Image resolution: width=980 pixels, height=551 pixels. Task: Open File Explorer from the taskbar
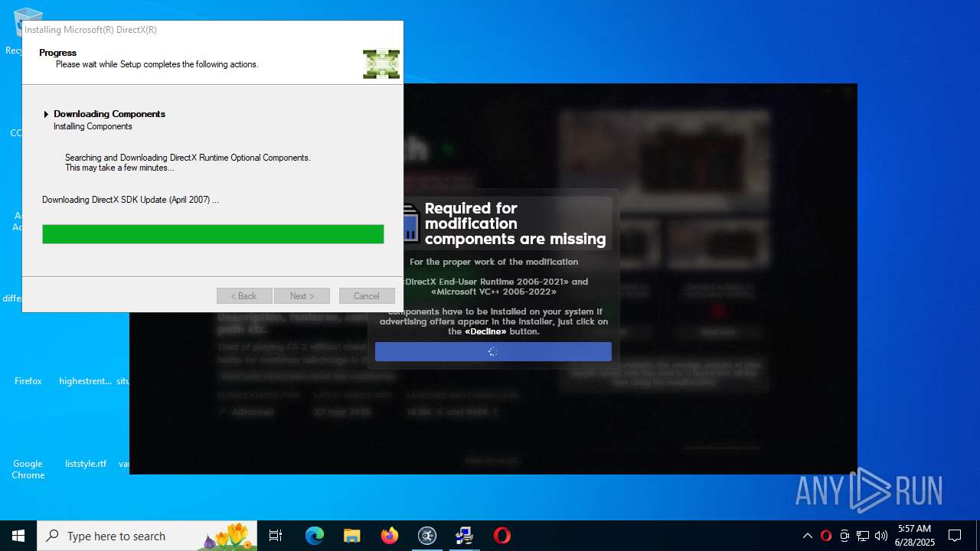[x=351, y=536]
